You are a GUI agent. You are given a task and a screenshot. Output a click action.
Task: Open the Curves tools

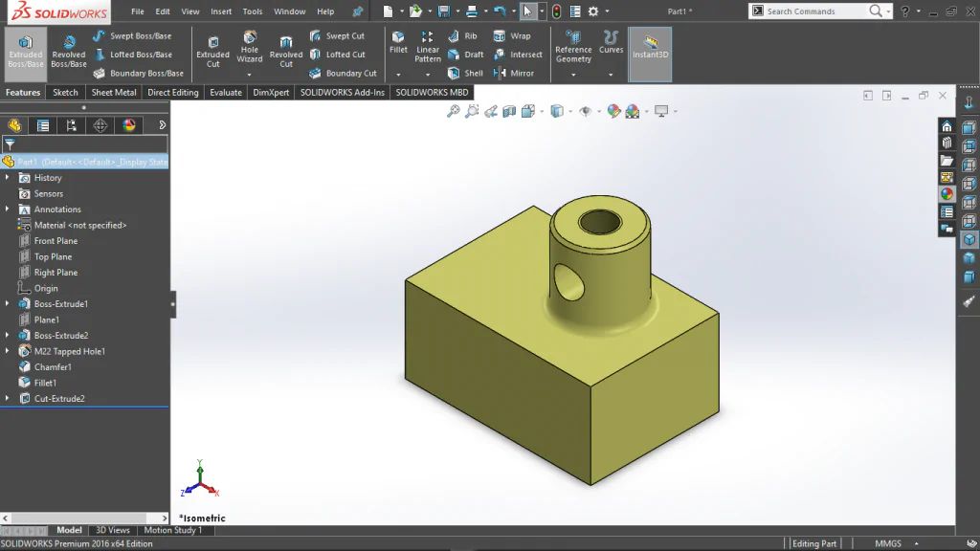click(611, 42)
